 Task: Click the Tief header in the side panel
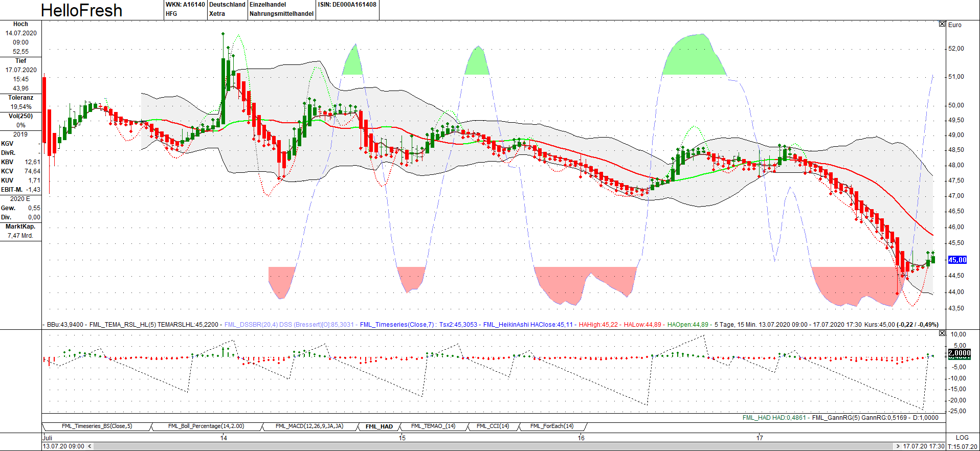coord(20,61)
